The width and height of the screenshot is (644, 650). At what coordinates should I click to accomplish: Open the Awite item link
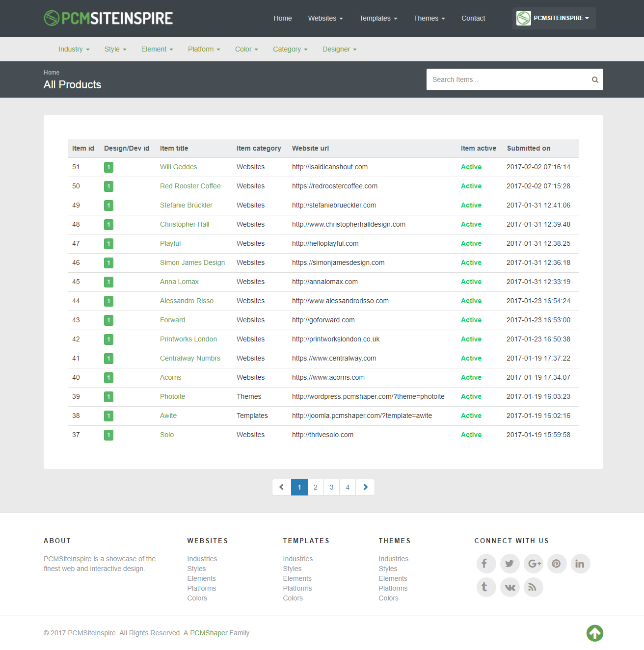pos(168,416)
